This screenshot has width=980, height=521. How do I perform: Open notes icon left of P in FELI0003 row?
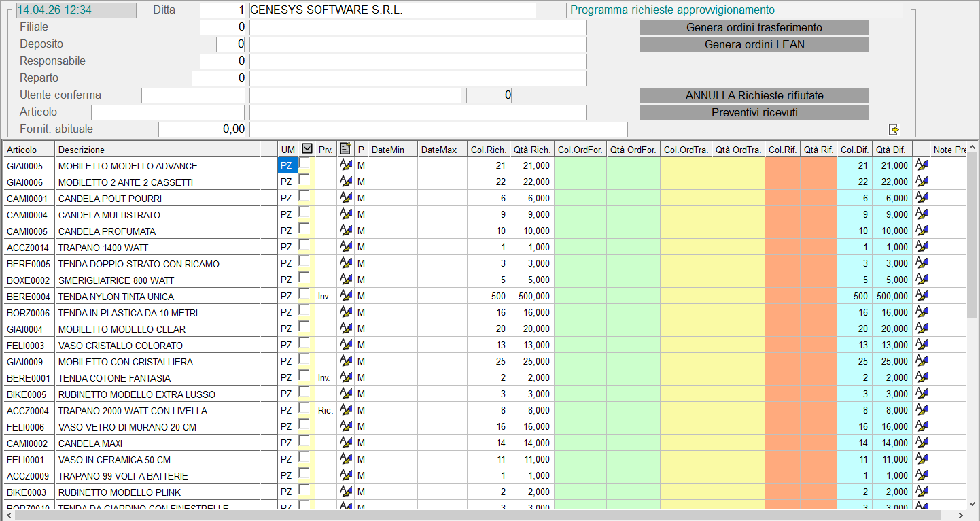(x=345, y=345)
